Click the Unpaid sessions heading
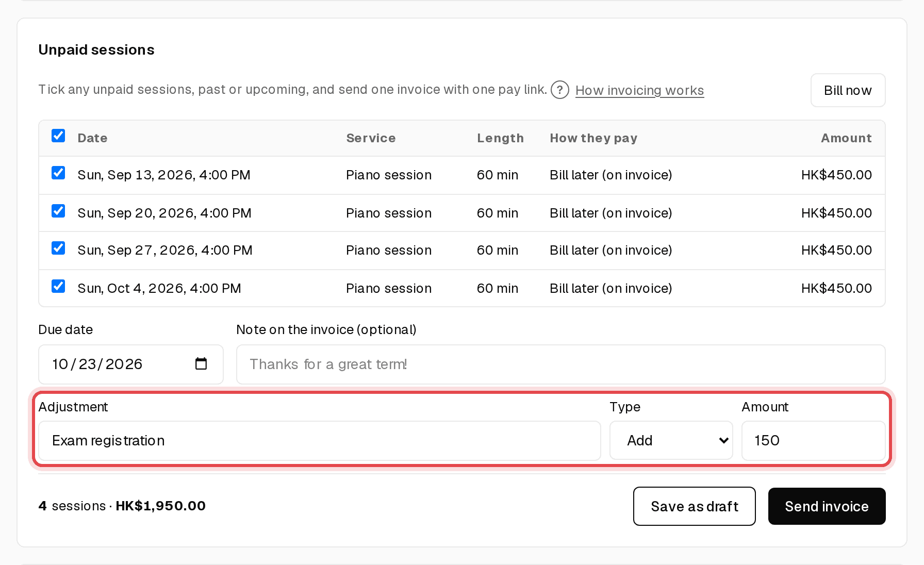 (x=96, y=50)
